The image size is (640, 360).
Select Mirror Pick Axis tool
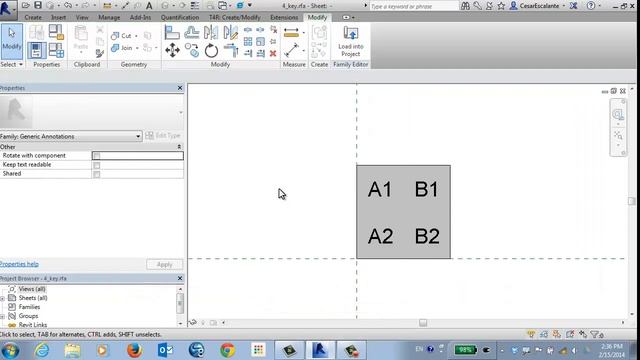click(x=211, y=32)
